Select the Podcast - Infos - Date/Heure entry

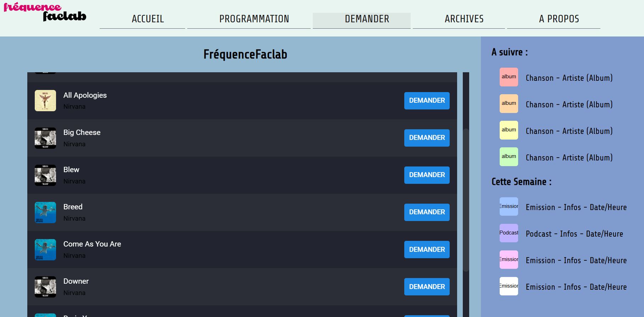tap(574, 234)
